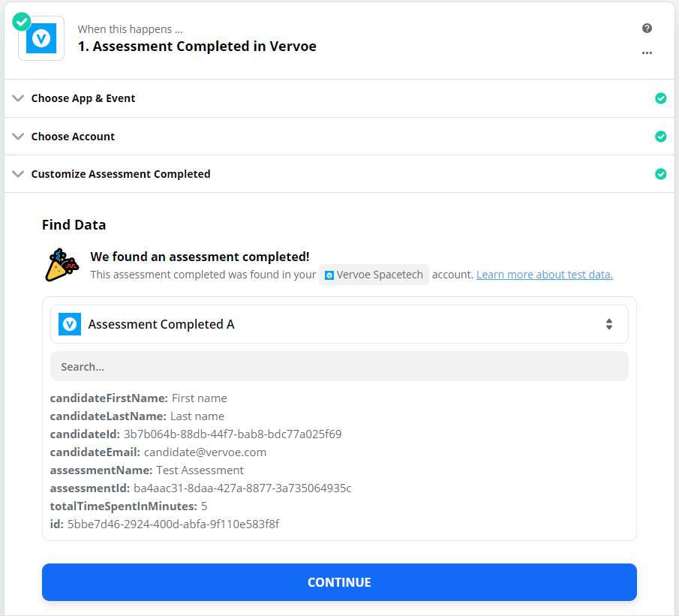The height and width of the screenshot is (616, 679).
Task: Select the assessmentName Test Assessment row
Action: click(x=147, y=470)
